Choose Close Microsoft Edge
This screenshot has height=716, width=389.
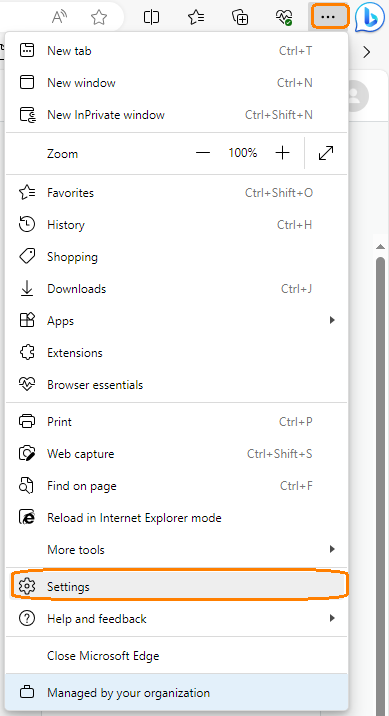[177, 656]
